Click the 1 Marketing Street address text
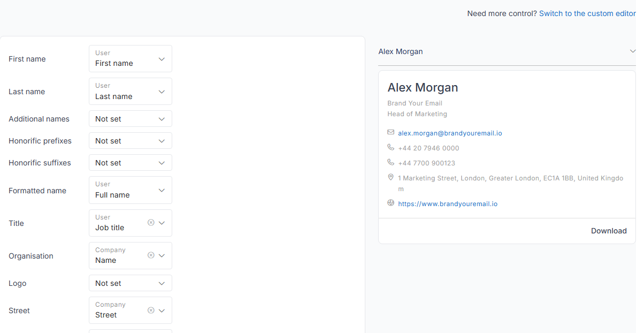 [511, 183]
